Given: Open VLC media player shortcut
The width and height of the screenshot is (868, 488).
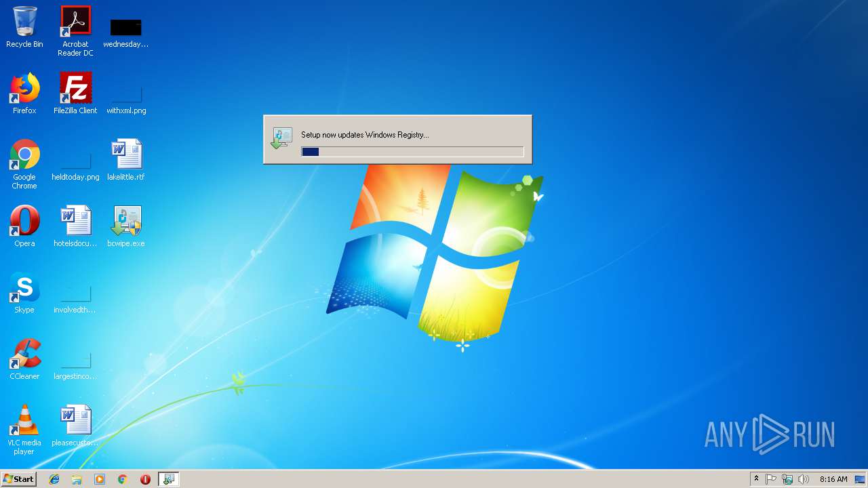Looking at the screenshot, I should click(x=24, y=430).
